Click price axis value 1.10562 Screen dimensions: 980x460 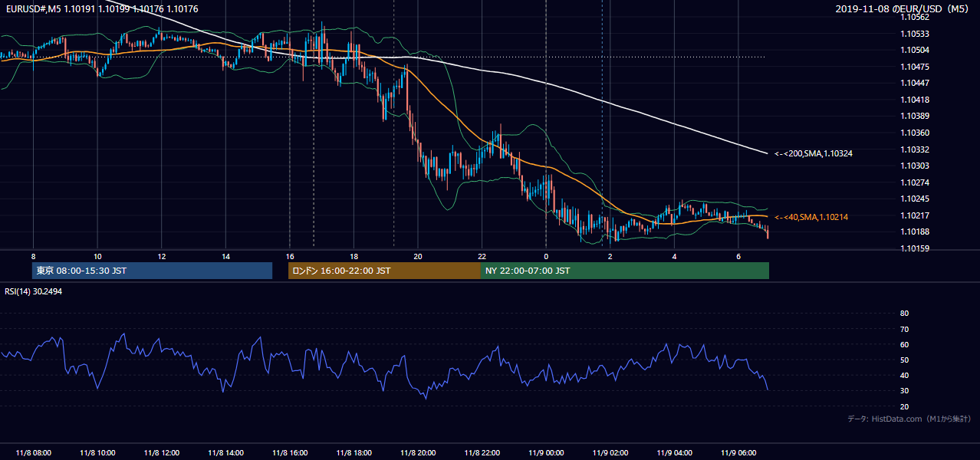click(x=914, y=17)
